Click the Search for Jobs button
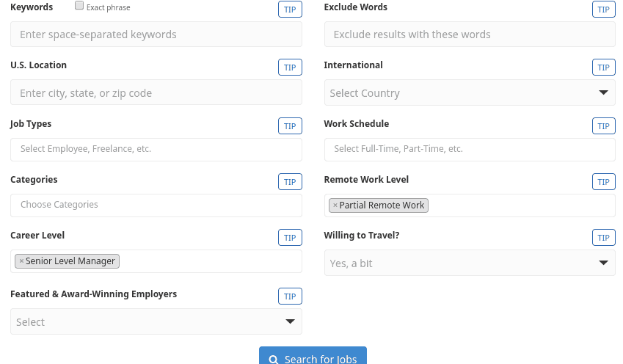The height and width of the screenshot is (364, 623). click(x=313, y=356)
